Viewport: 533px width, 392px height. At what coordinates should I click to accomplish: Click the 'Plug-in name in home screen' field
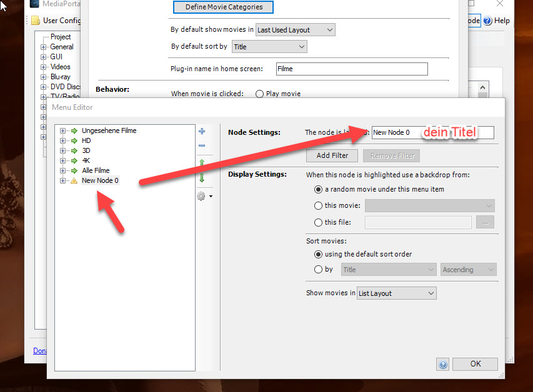click(351, 69)
